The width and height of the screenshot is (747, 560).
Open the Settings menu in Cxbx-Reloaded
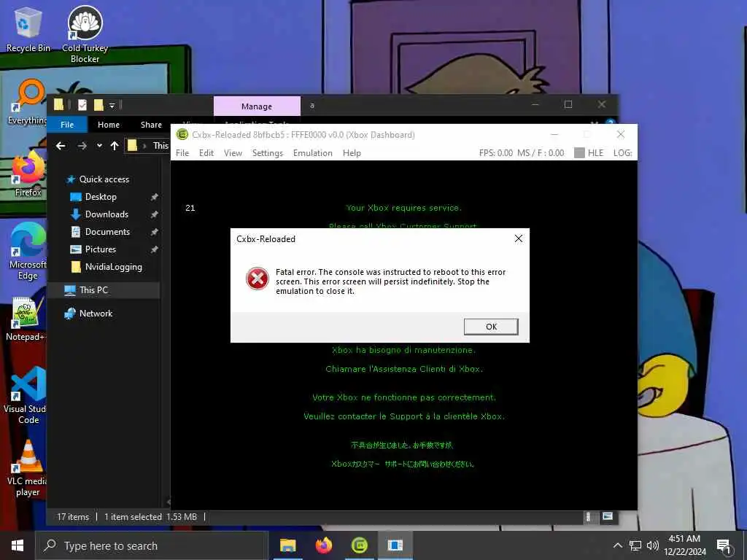[267, 153]
